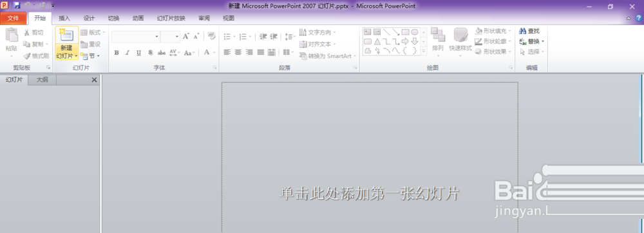The width and height of the screenshot is (644, 233).
Task: Open the 形状填充 (Shape Fill) color menu
Action: pos(493,31)
